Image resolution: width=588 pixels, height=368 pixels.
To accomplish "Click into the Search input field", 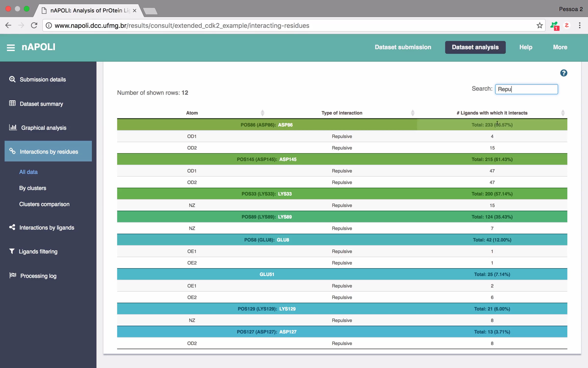I will [526, 89].
